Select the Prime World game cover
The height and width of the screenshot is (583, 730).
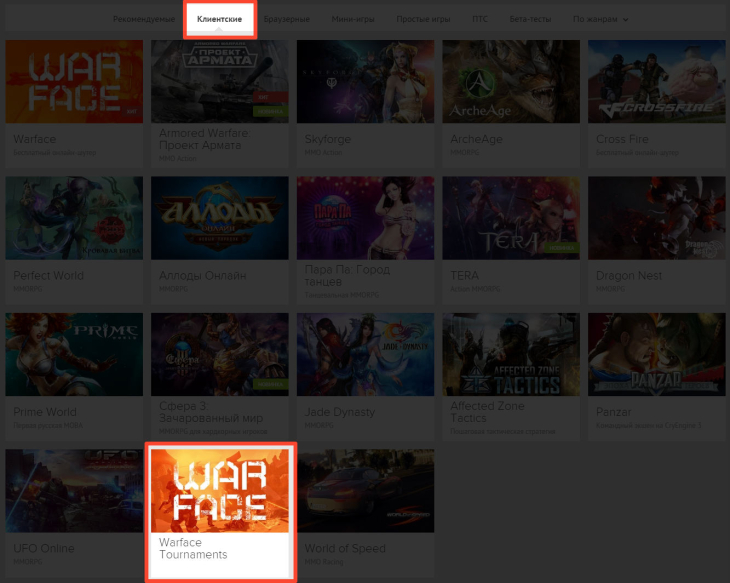click(x=74, y=354)
